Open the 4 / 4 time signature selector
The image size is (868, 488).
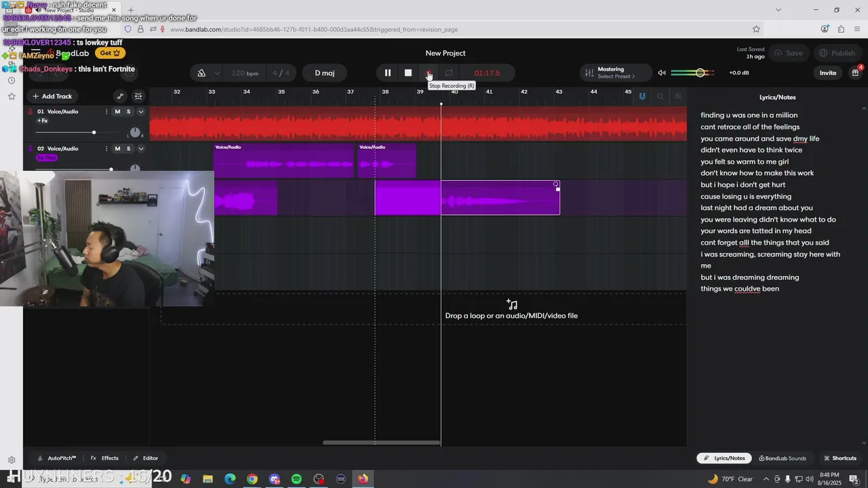[x=281, y=73]
